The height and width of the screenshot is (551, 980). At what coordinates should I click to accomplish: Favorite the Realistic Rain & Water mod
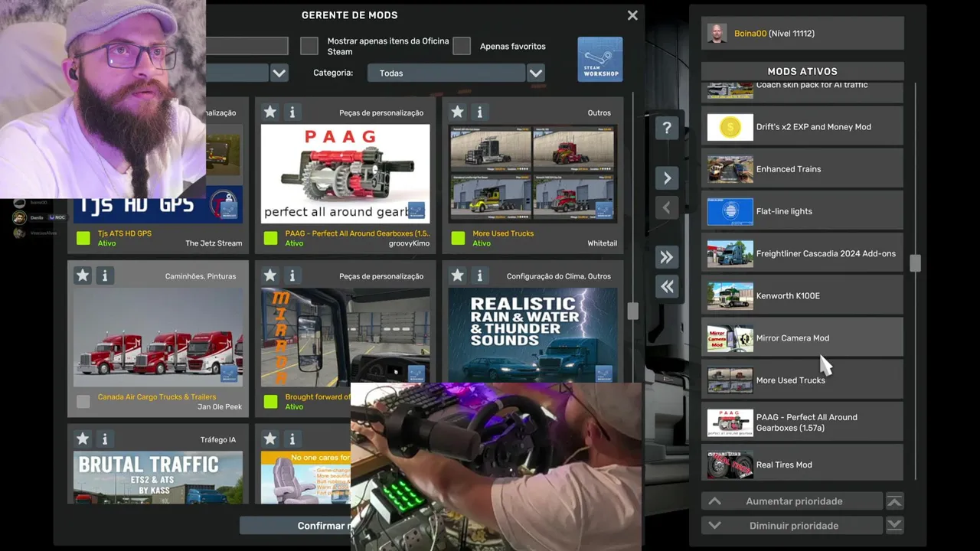(458, 275)
